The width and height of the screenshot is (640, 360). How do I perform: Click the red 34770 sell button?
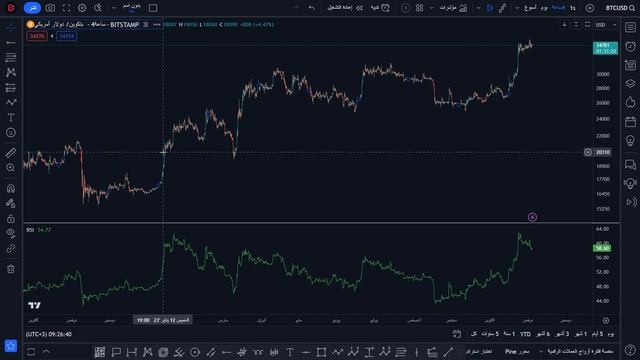pyautogui.click(x=37, y=36)
